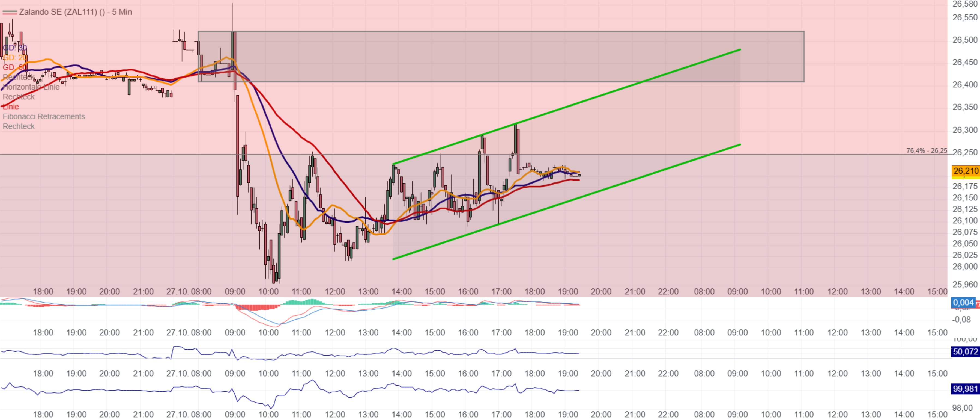Select the Horizontale Linie legend entry
Image resolution: width=980 pixels, height=420 pixels.
(x=31, y=87)
